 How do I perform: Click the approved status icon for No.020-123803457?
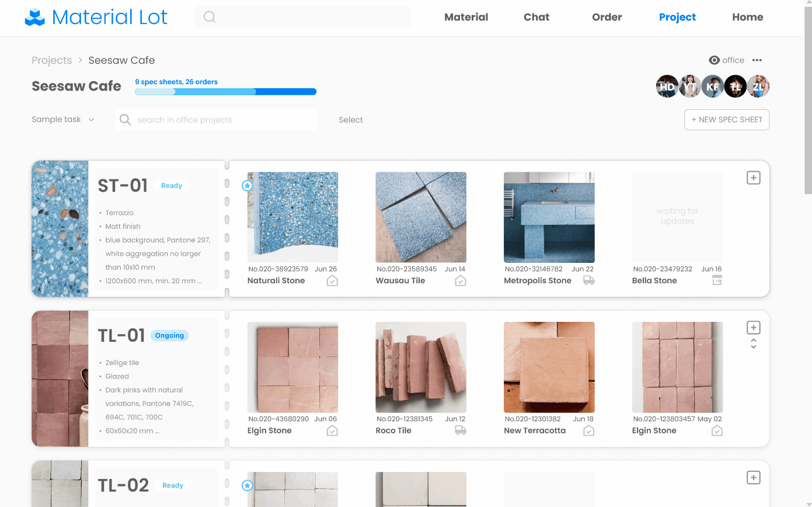tap(717, 431)
